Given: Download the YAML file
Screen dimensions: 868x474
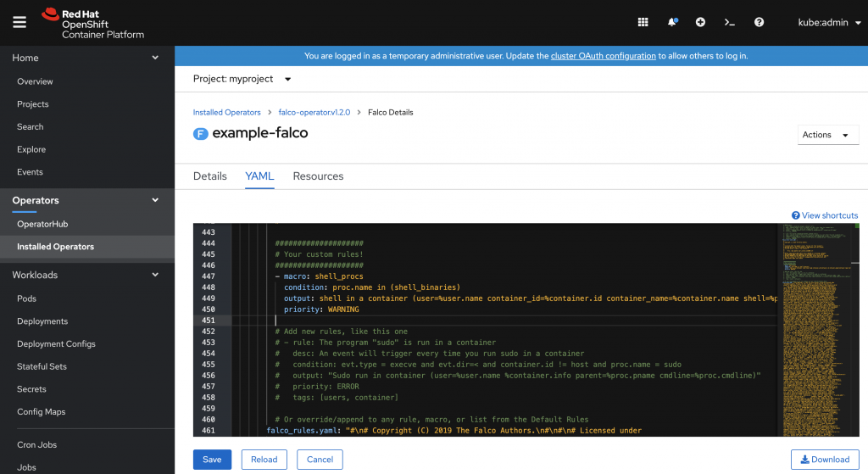Looking at the screenshot, I should click(x=825, y=460).
